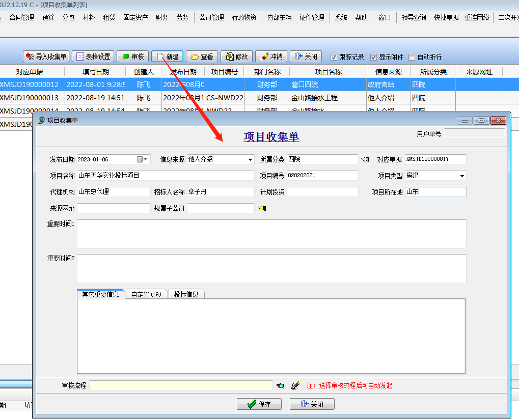Image resolution: width=519 pixels, height=420 pixels.
Task: Switch to the 投标信息 tab
Action: point(186,294)
